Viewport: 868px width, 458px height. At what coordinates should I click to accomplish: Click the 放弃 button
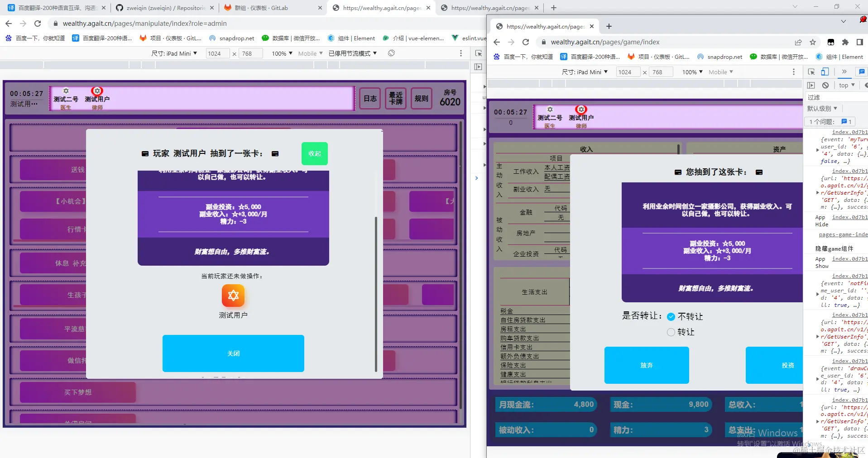click(x=647, y=365)
